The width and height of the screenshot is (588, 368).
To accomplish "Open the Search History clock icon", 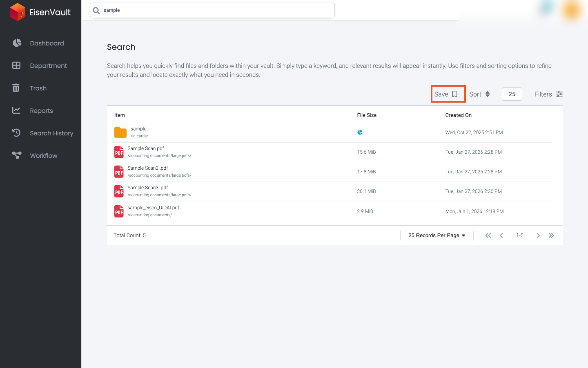I will 16,133.
